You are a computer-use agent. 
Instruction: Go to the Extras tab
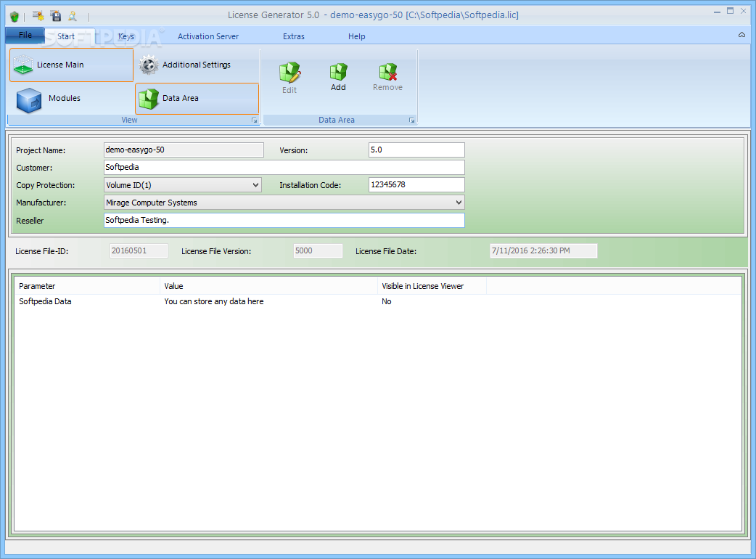tap(294, 36)
